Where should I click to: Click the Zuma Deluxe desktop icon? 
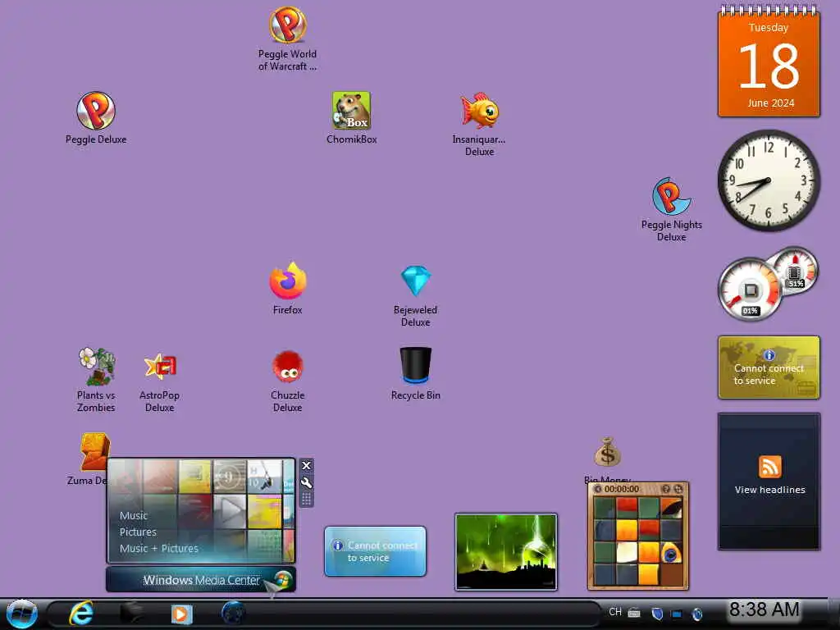point(94,452)
